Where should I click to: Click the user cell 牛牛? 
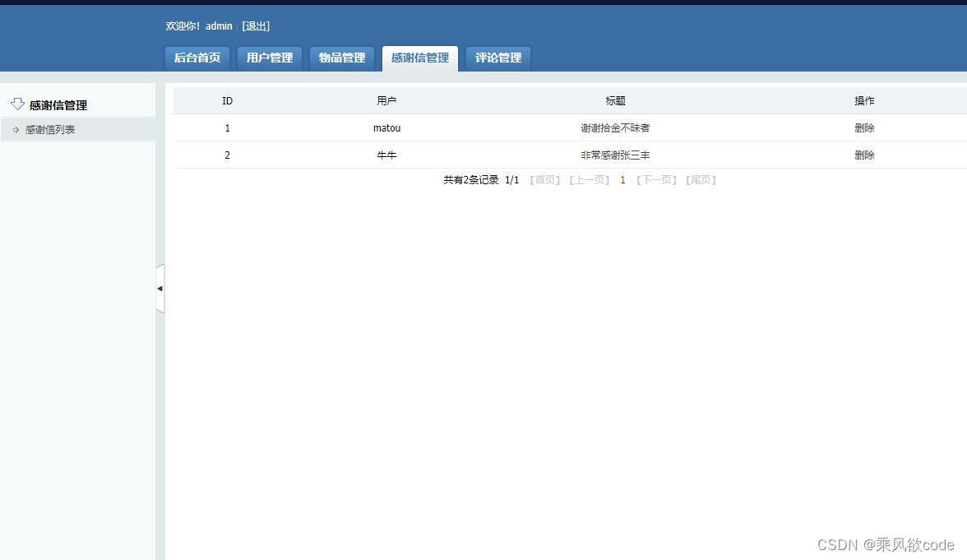coord(386,155)
